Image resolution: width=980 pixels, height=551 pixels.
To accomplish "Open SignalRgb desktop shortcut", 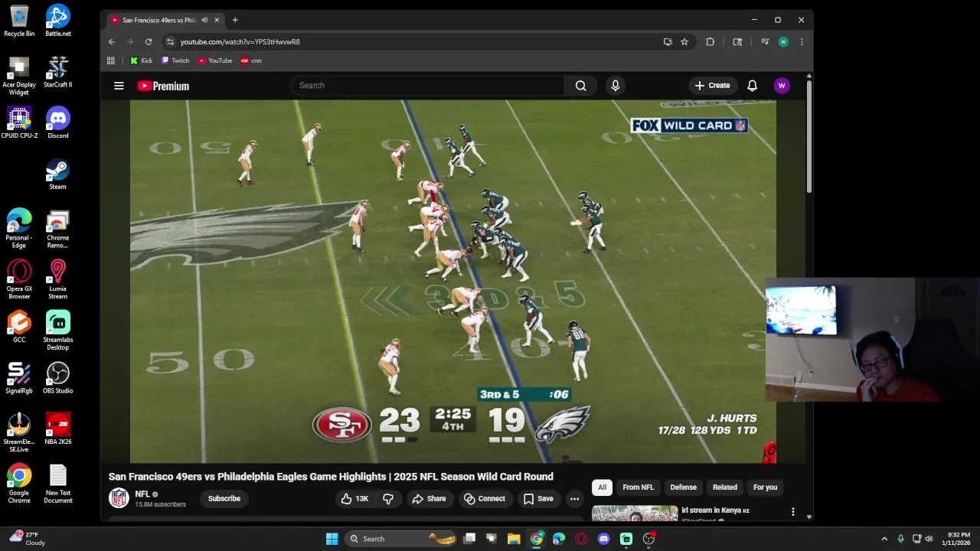I will (x=19, y=377).
